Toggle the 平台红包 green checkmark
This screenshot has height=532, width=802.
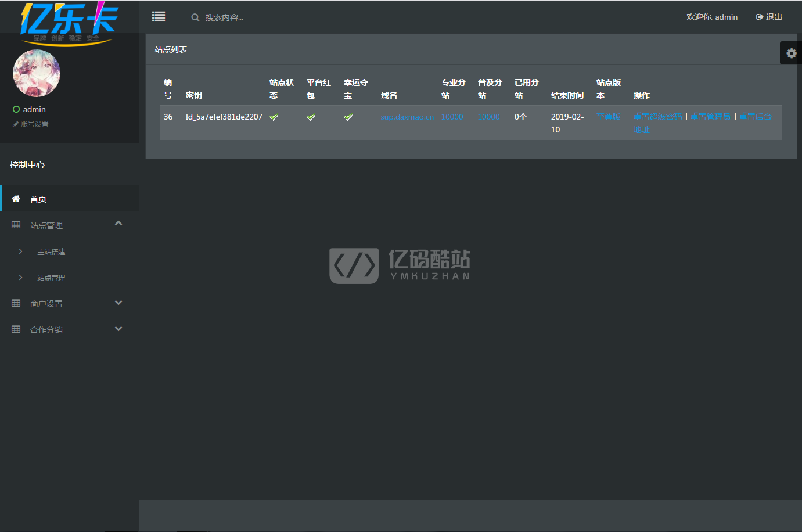(311, 117)
